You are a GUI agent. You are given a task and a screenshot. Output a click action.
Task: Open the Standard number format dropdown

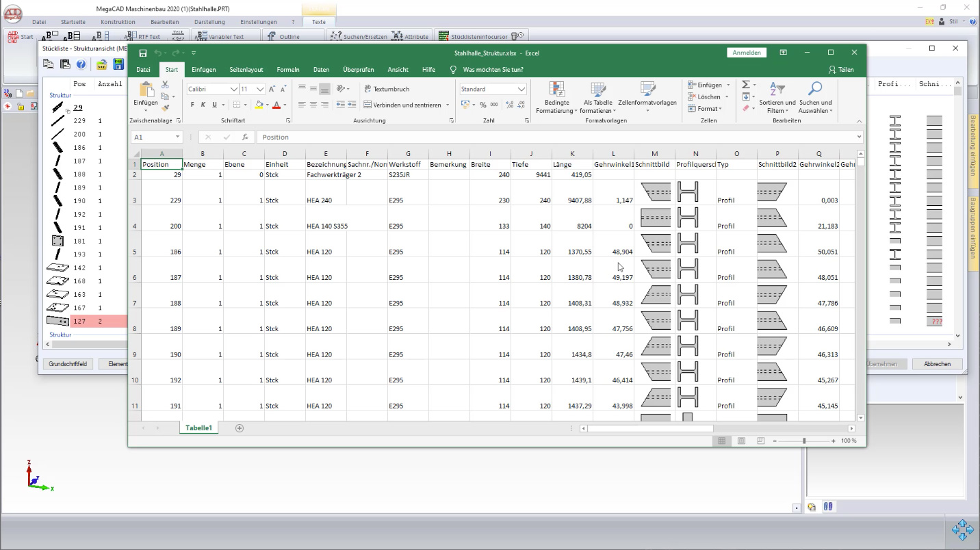(521, 89)
